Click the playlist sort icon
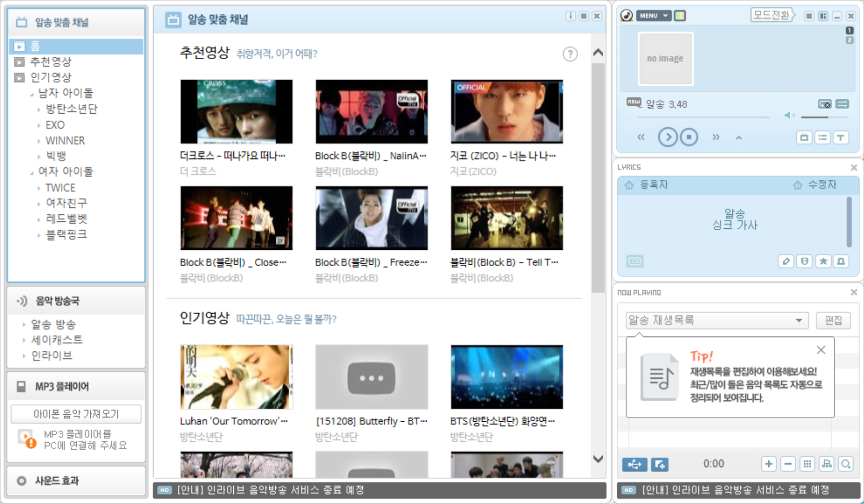 coord(827,464)
